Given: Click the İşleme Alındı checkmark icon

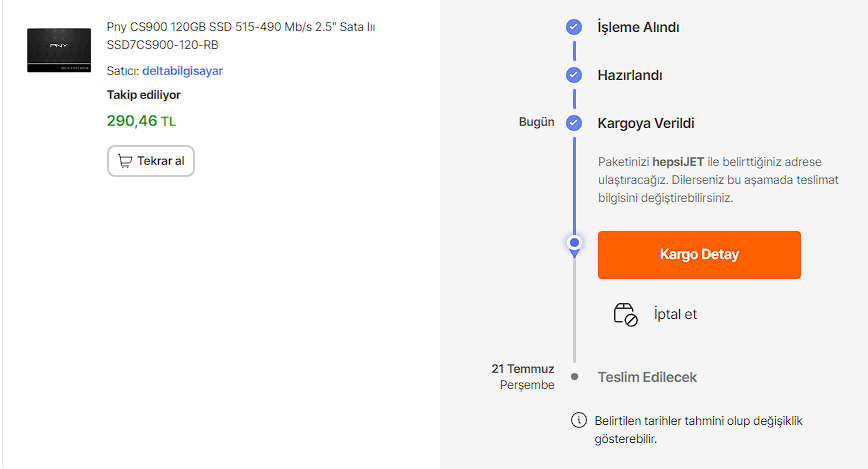Looking at the screenshot, I should click(574, 27).
